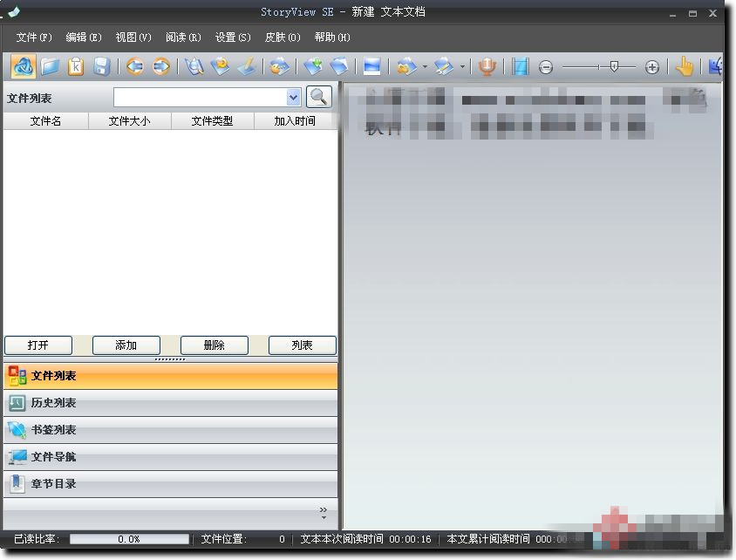Viewport: 736px width, 560px height.
Task: Click the 删除 button
Action: pos(214,345)
